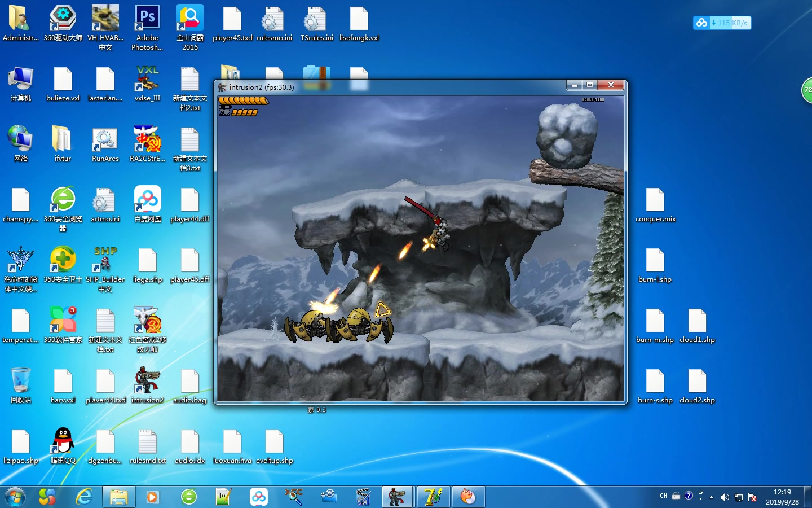Click the Show desktop button
The width and height of the screenshot is (812, 508).
(x=807, y=497)
